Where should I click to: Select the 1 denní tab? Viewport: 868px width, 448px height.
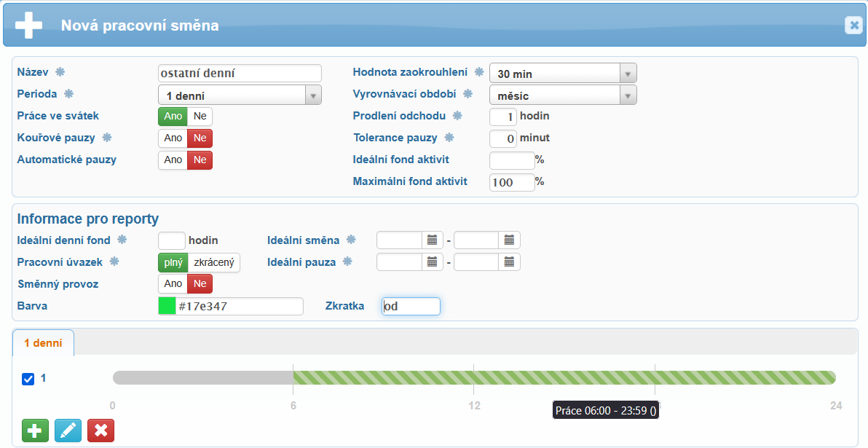pyautogui.click(x=43, y=343)
